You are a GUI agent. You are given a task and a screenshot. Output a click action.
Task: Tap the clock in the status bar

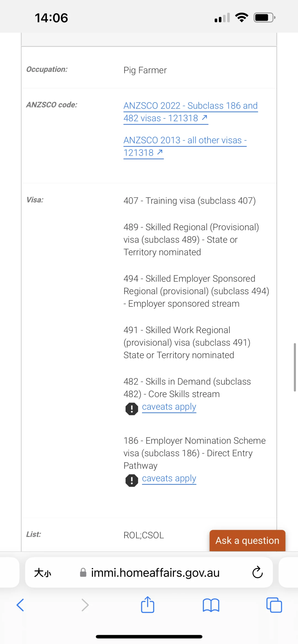(51, 18)
